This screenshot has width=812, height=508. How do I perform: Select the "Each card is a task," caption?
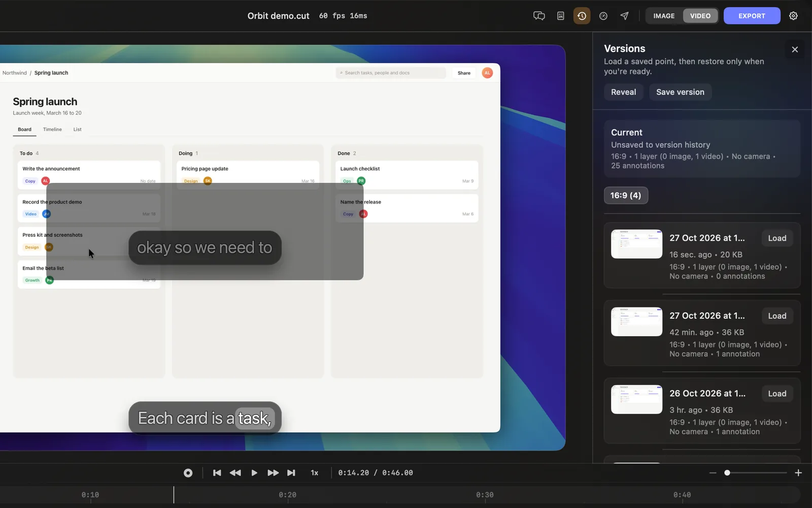point(205,418)
